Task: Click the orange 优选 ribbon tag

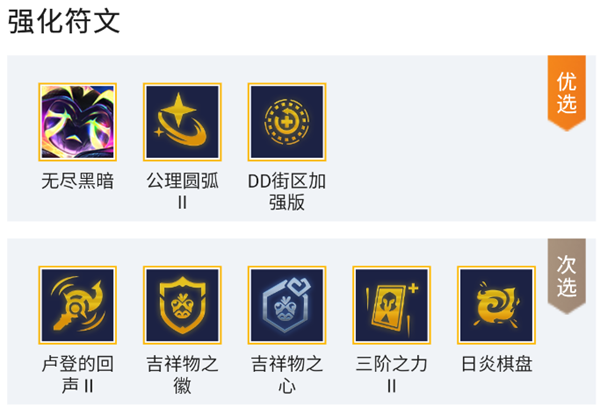Action: [x=567, y=93]
